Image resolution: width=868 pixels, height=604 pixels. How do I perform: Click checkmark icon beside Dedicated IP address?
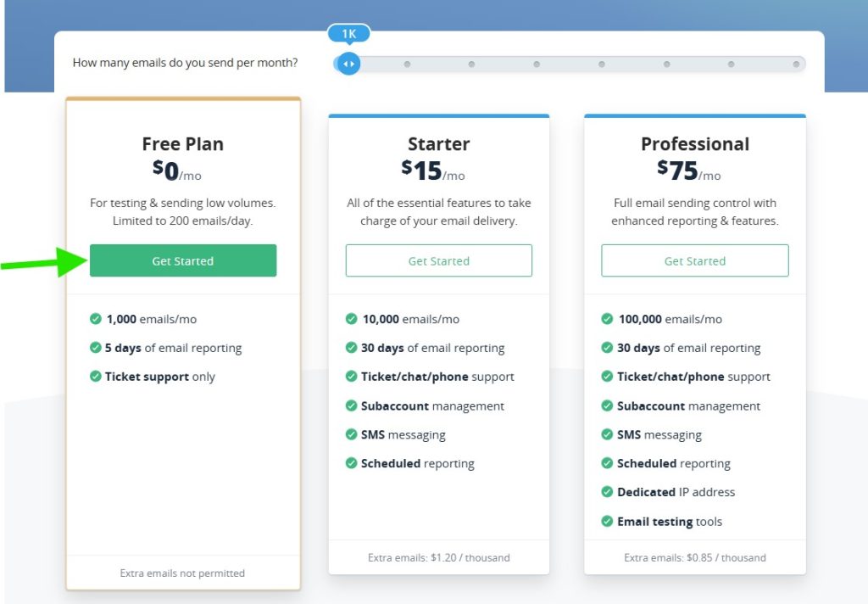tap(607, 492)
